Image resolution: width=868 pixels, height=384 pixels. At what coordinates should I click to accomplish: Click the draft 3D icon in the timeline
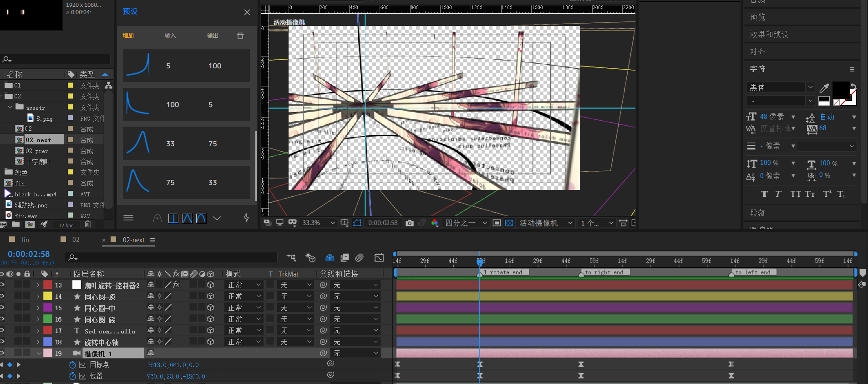coord(310,258)
